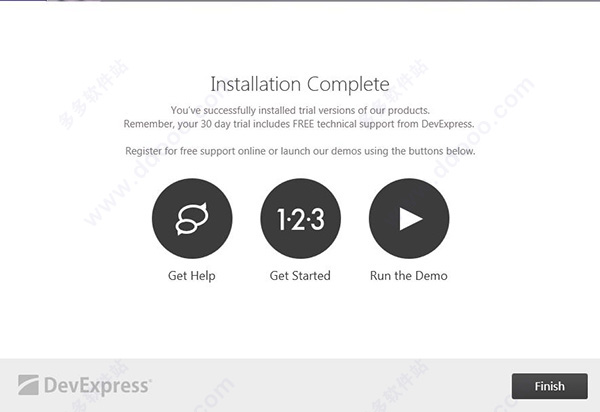Image resolution: width=600 pixels, height=412 pixels.
Task: Click the dark title bar strip at top
Action: coord(300,1)
